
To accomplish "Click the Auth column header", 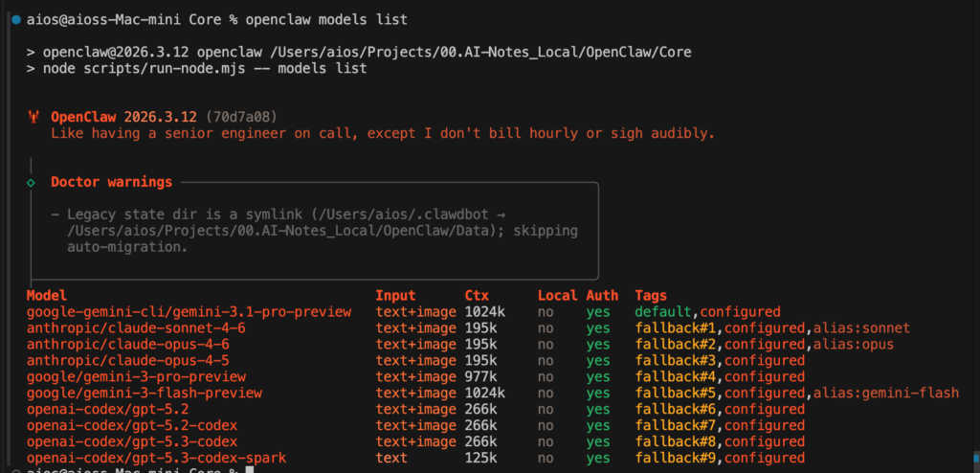I will click(x=602, y=295).
